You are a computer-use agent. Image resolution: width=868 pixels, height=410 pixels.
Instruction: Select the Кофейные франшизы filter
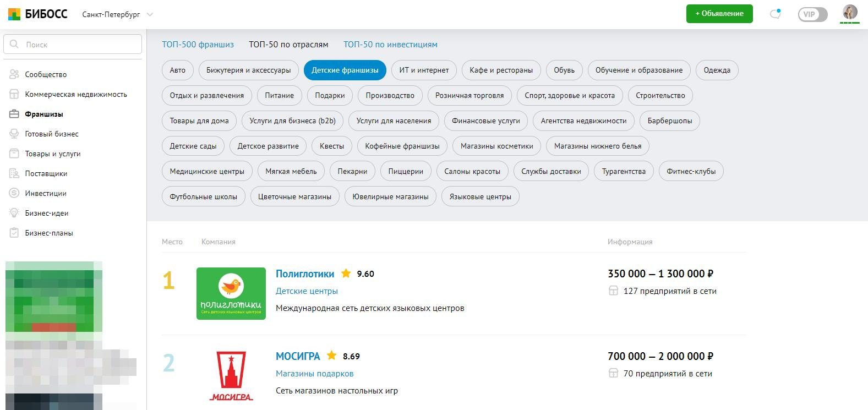point(402,146)
